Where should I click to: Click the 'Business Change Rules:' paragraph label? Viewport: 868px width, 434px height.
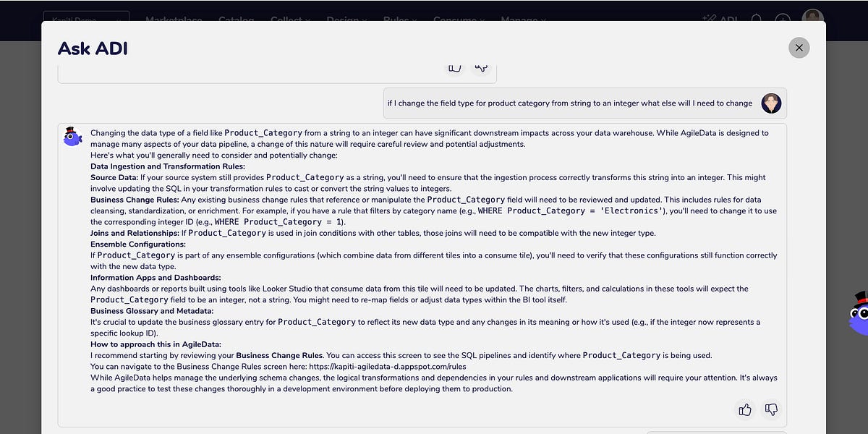tap(136, 200)
